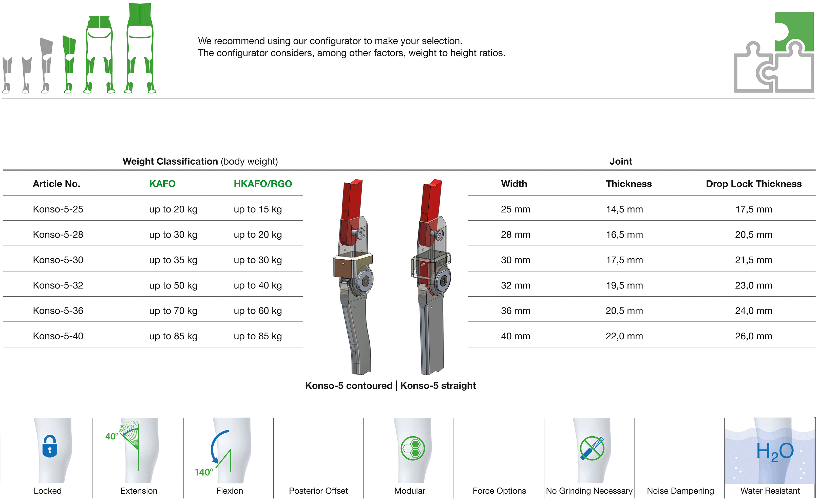Viewport: 818px width, 504px height.
Task: Select article Konso-5-25 row
Action: click(153, 209)
